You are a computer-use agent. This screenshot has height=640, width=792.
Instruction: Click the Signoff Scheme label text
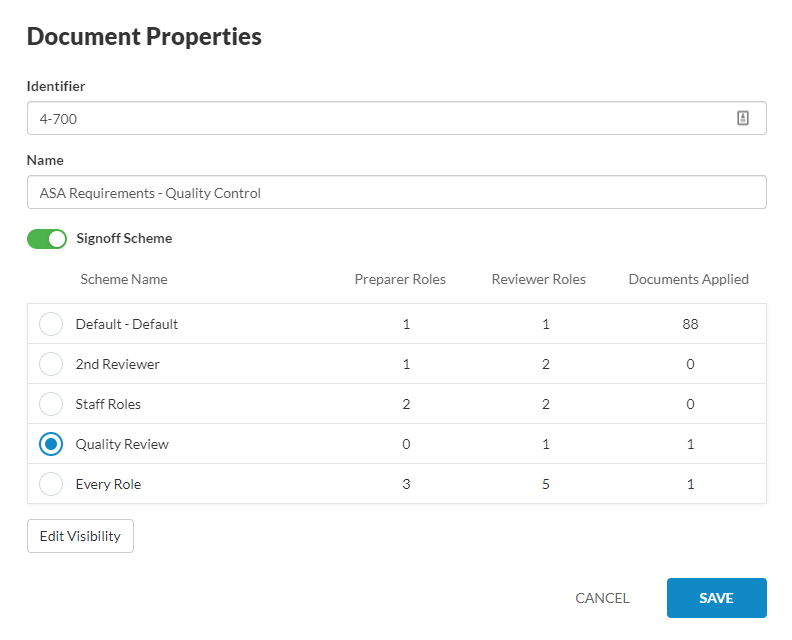click(x=124, y=238)
